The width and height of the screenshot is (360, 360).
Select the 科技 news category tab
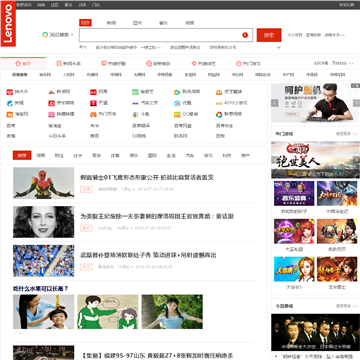(227, 155)
